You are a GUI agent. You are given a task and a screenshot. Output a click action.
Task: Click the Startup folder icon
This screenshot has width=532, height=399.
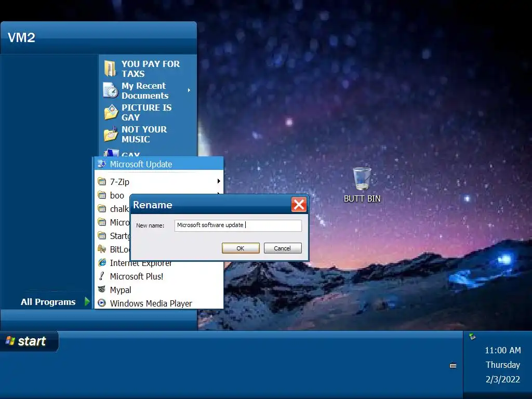pyautogui.click(x=102, y=235)
